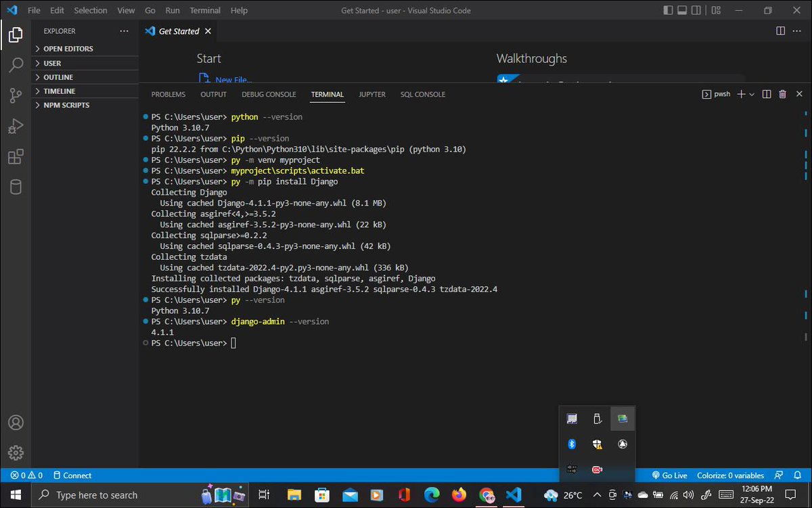Image resolution: width=812 pixels, height=508 pixels.
Task: Click the Windows Start button
Action: (x=16, y=494)
